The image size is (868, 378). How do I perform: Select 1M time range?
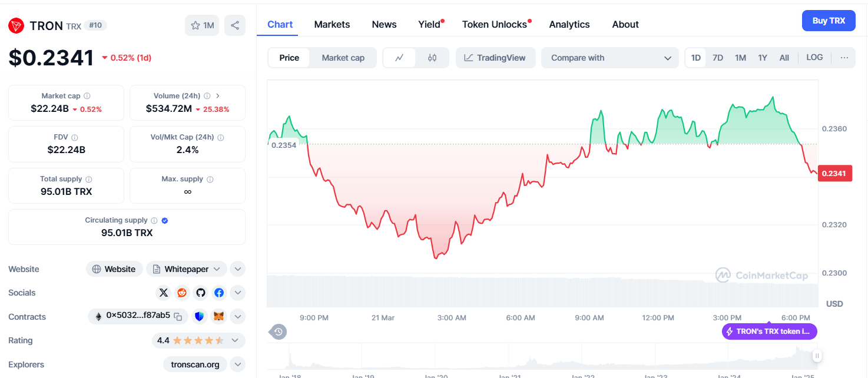pos(740,58)
